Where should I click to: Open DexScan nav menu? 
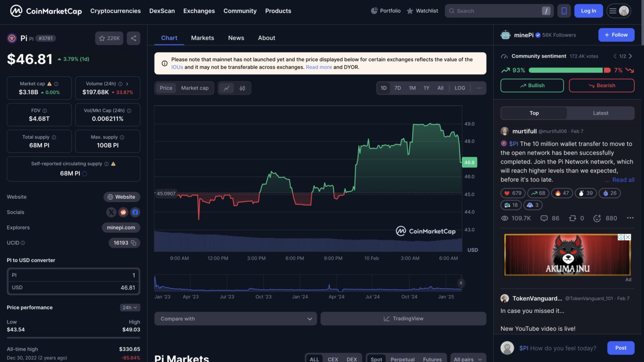(162, 11)
